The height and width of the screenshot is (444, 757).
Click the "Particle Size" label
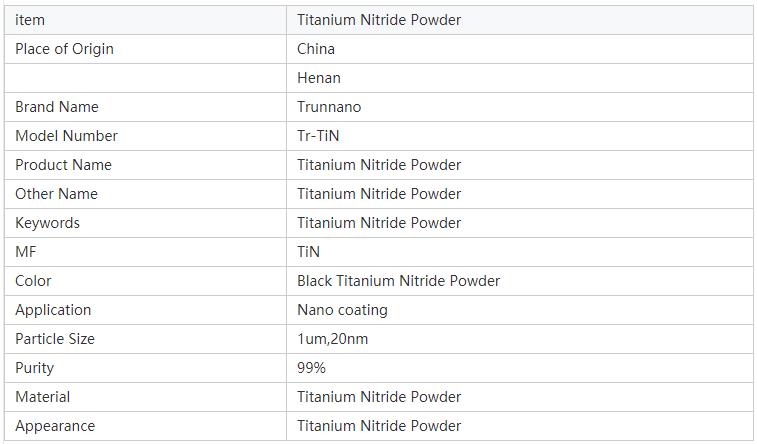click(x=55, y=339)
